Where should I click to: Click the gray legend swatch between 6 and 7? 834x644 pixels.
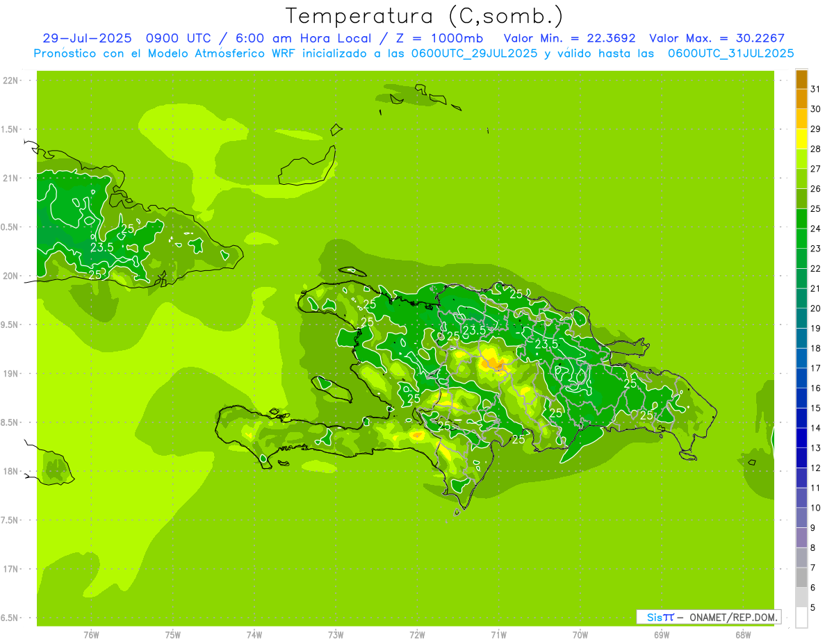coord(801,577)
